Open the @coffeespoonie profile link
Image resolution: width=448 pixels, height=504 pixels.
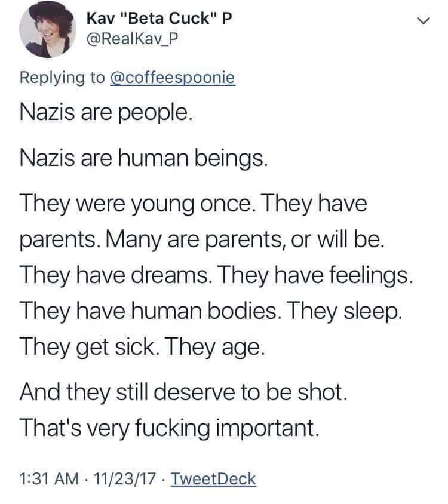[x=173, y=78]
